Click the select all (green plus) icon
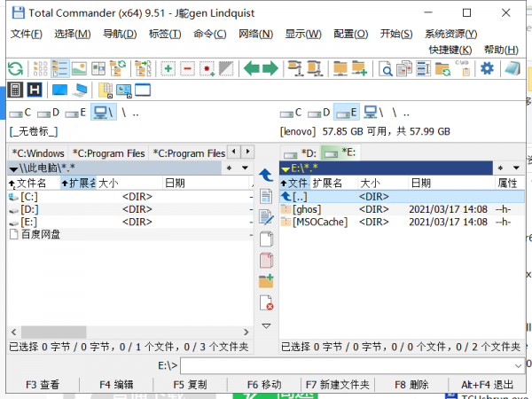 [168, 69]
